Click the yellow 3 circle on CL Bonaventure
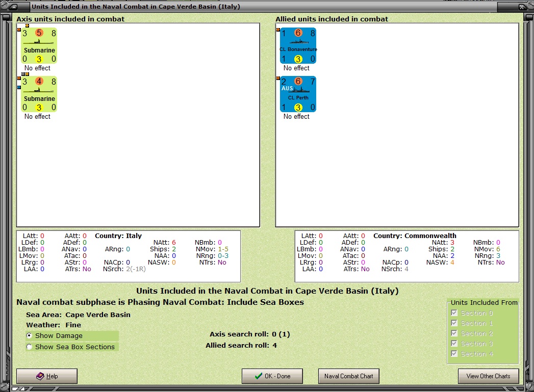This screenshot has height=392, width=534. (x=298, y=59)
